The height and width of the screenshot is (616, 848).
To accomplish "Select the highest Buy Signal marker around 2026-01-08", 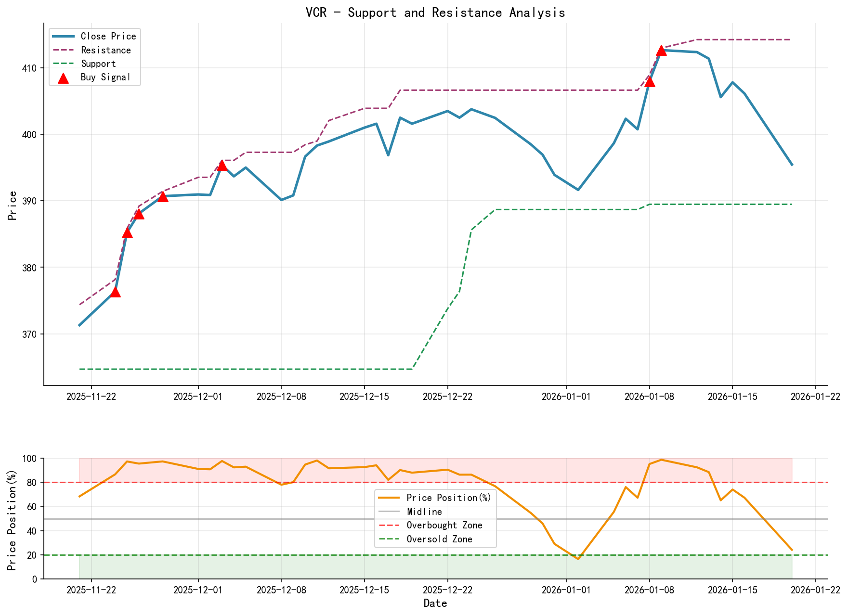I will click(x=662, y=50).
